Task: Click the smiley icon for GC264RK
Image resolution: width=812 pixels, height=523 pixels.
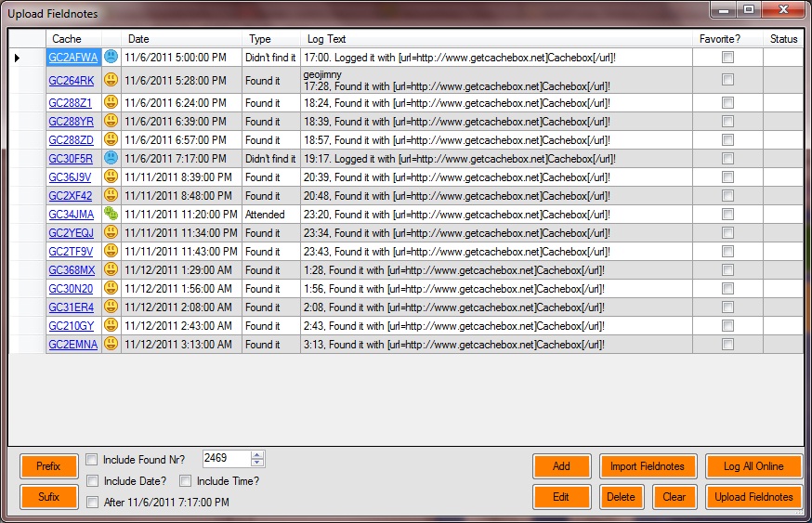Action: [x=111, y=80]
